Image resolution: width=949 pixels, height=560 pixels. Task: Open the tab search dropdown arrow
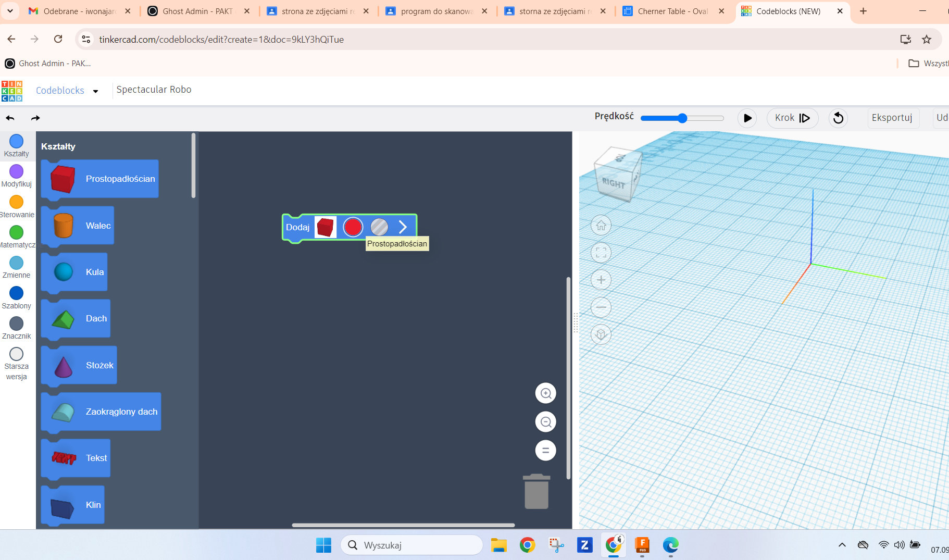click(10, 11)
